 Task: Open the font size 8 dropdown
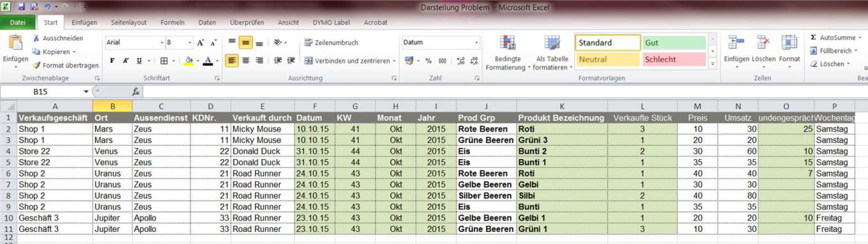[x=190, y=43]
